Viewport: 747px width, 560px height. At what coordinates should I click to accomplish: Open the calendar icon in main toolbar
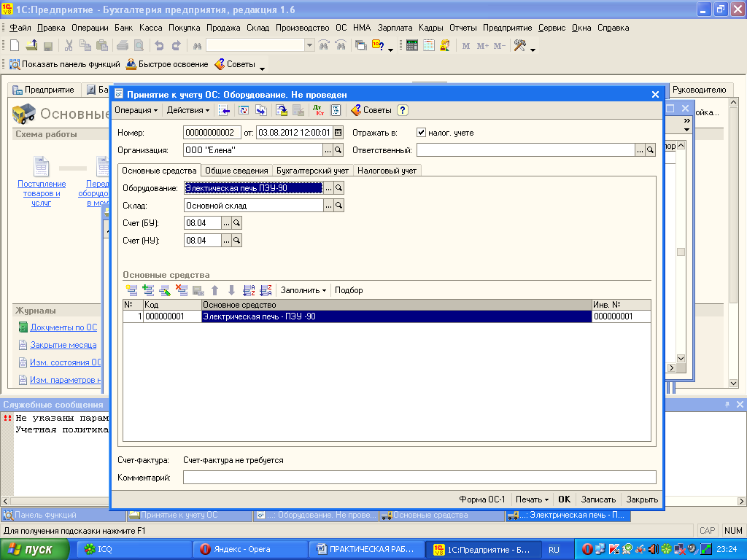(x=429, y=46)
